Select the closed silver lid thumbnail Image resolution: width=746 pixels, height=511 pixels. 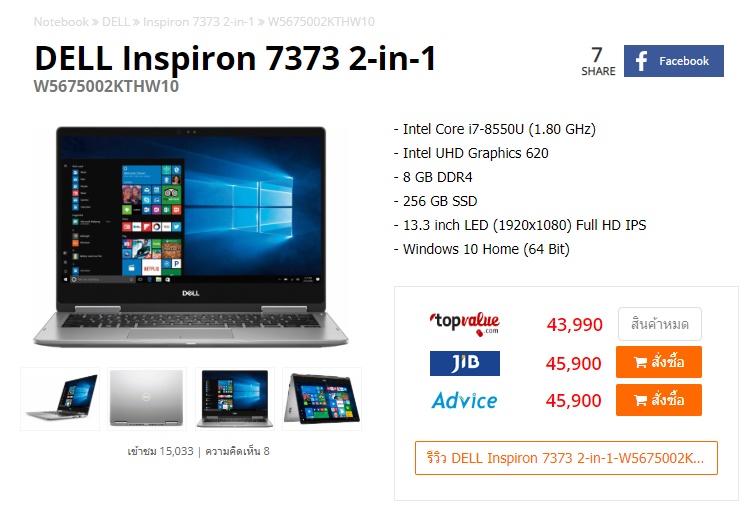[x=147, y=399]
